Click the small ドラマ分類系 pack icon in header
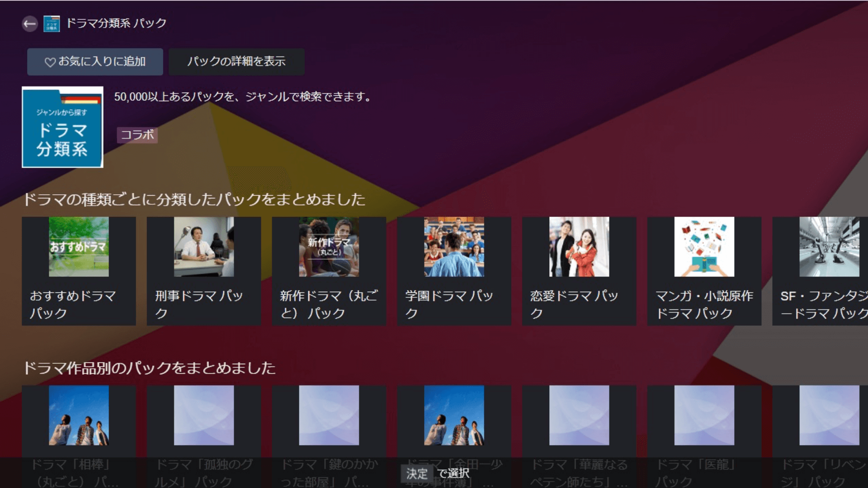The height and width of the screenshot is (488, 868). [52, 23]
